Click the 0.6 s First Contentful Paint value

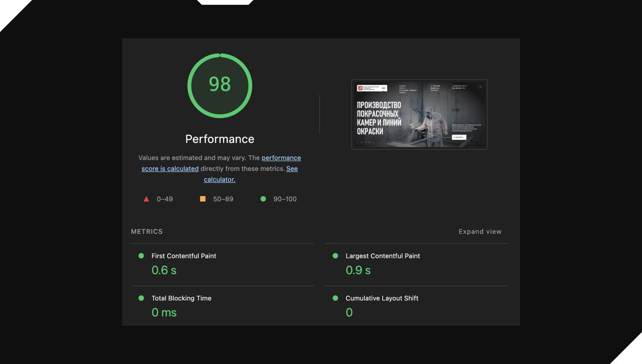(x=164, y=270)
